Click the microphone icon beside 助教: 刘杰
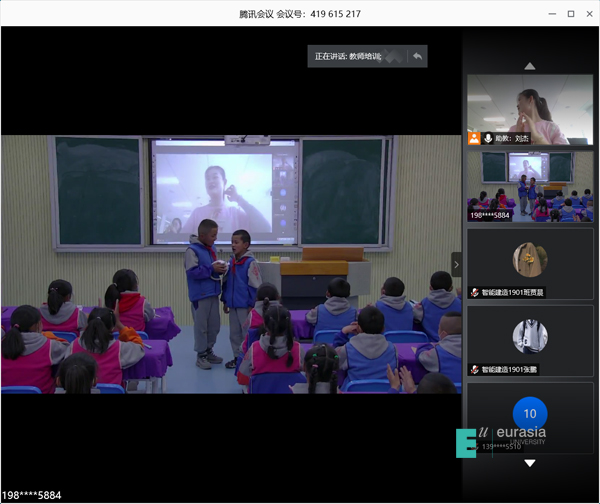Image resolution: width=600 pixels, height=504 pixels. pos(489,138)
